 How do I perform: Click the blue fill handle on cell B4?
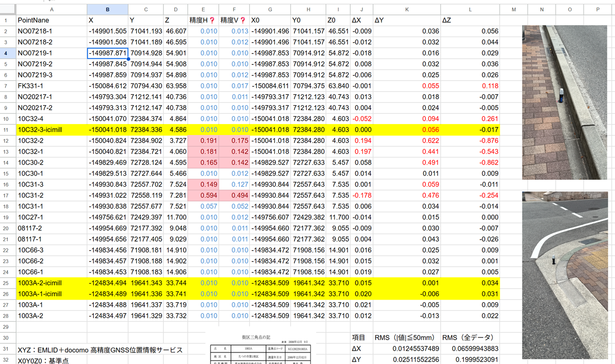tap(128, 59)
